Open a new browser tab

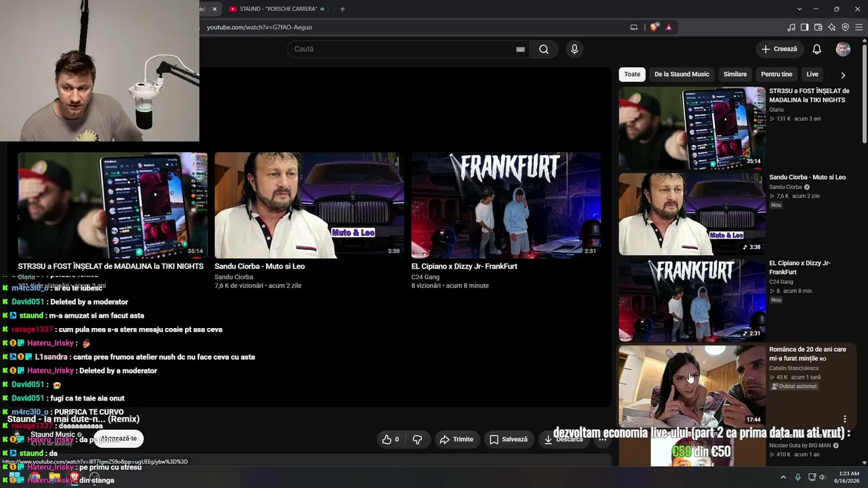point(342,9)
